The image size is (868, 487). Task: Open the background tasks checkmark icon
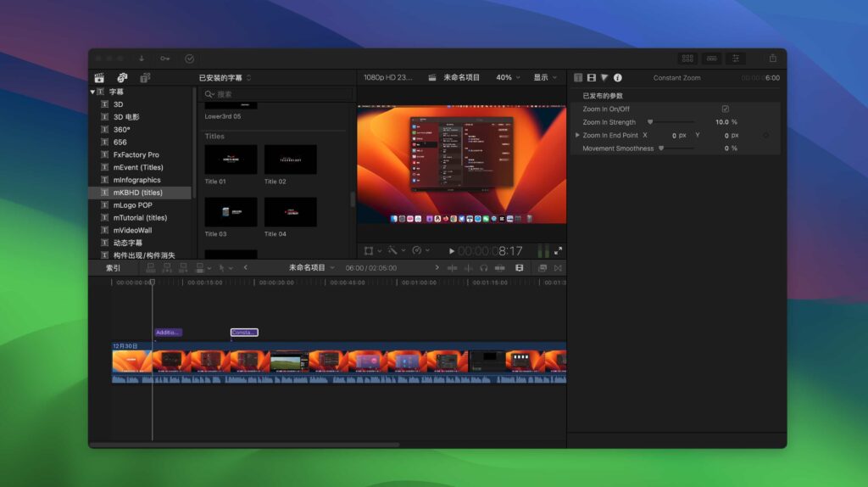pyautogui.click(x=189, y=59)
